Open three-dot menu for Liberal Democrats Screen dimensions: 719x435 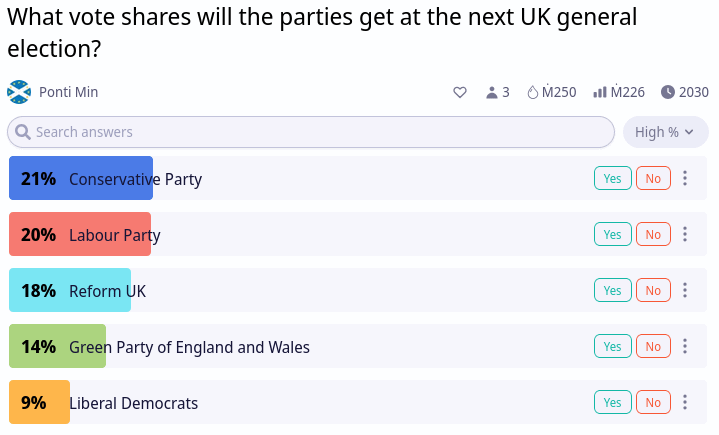685,402
